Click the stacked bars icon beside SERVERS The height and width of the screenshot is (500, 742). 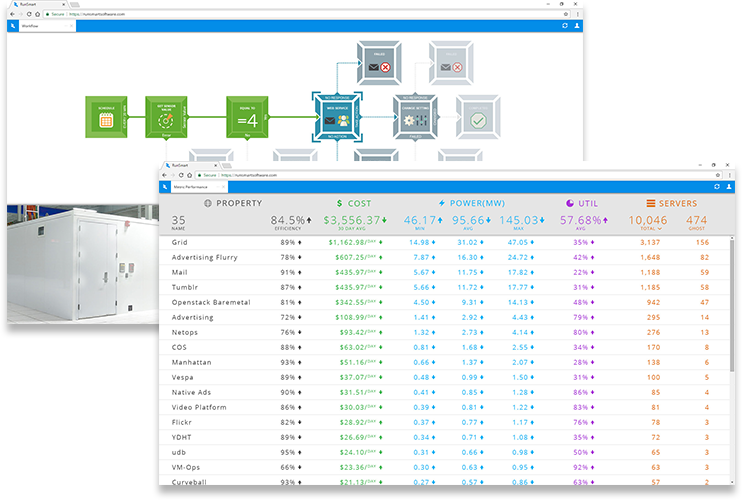tap(651, 203)
